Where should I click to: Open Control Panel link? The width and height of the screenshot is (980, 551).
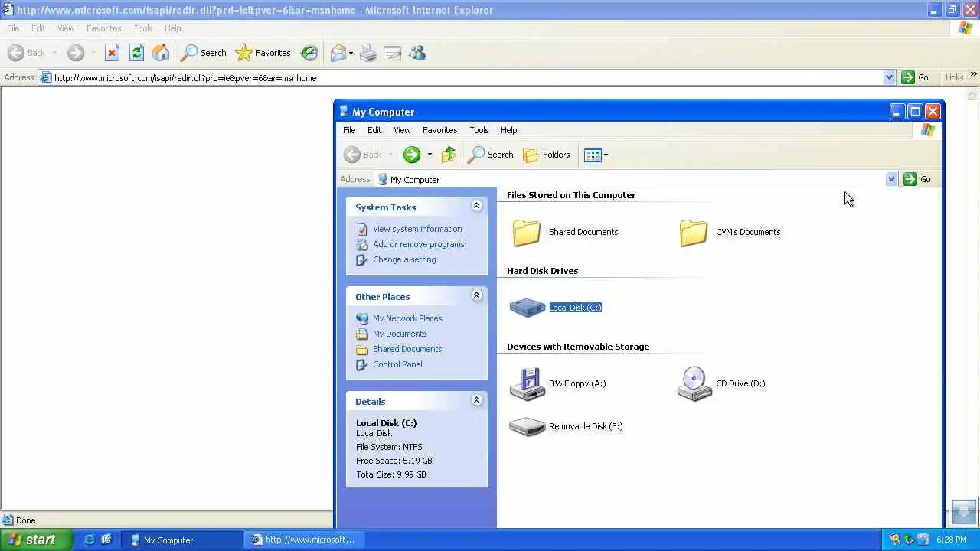click(x=397, y=364)
